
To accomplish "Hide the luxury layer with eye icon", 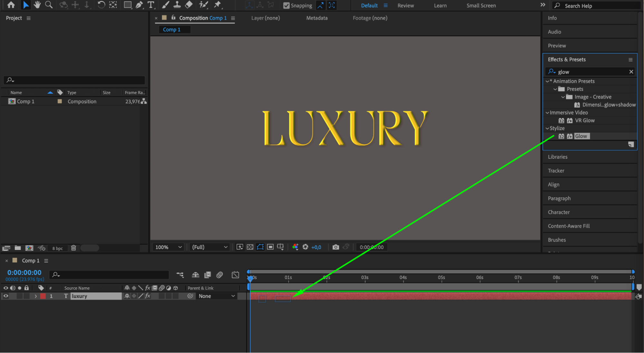I will 5,296.
